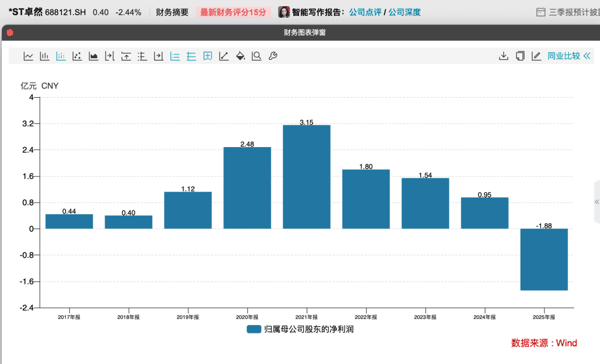Click the 2025年报 x-axis label
Image resolution: width=600 pixels, height=364 pixels.
coord(544,317)
